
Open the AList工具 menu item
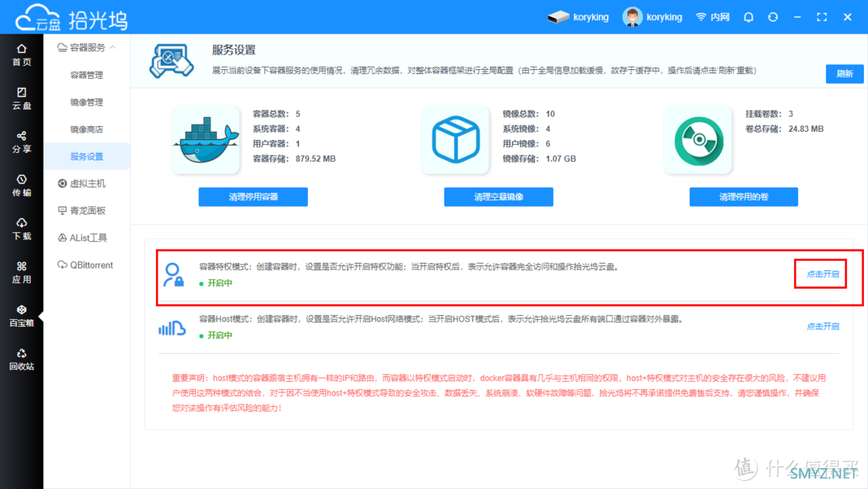[x=83, y=237]
